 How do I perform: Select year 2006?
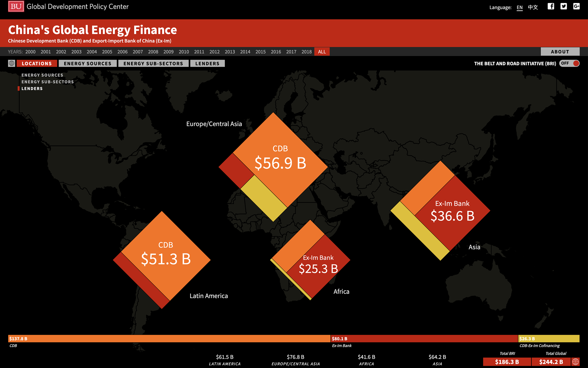point(122,52)
